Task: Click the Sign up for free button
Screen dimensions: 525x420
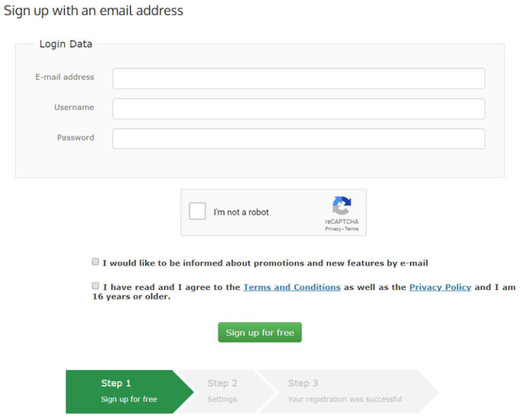Action: pos(260,332)
